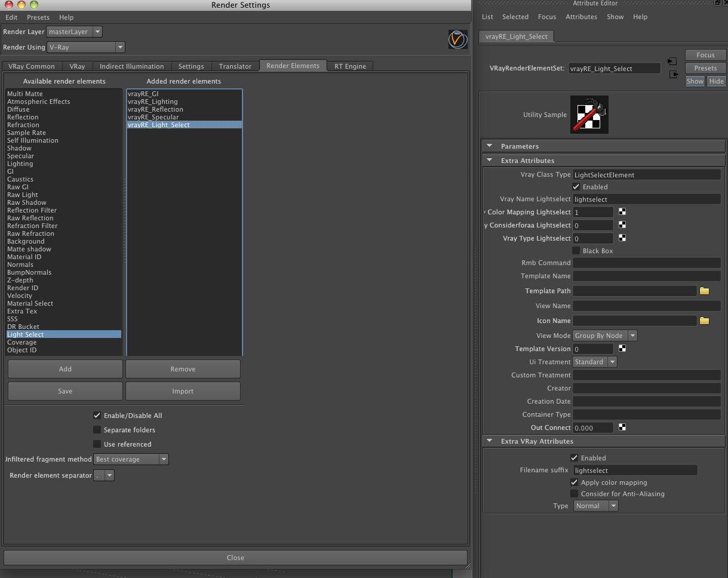This screenshot has width=728, height=578.
Task: Open Attributes menu in Attribute Editor
Action: pos(582,17)
